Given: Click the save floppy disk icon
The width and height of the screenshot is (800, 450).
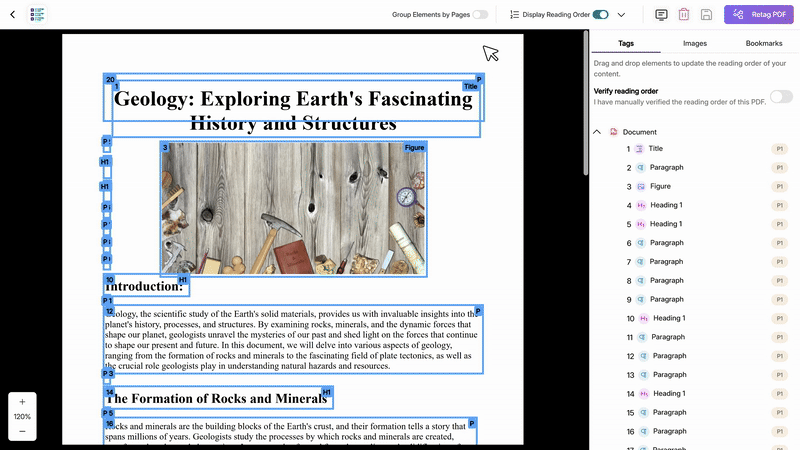Looking at the screenshot, I should (706, 15).
